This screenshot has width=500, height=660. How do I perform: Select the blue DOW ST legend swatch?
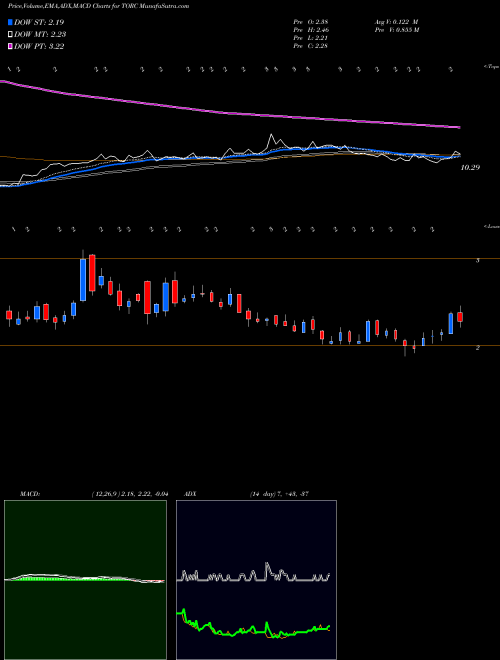[10, 22]
